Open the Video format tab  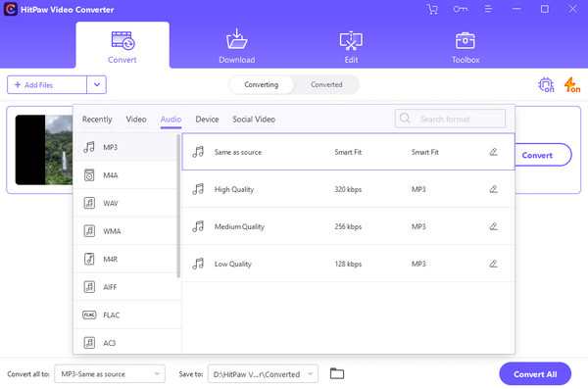(x=136, y=120)
